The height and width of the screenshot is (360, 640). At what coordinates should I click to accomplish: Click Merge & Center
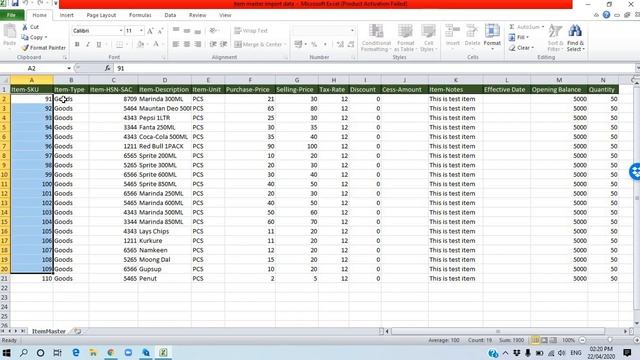(x=260, y=44)
